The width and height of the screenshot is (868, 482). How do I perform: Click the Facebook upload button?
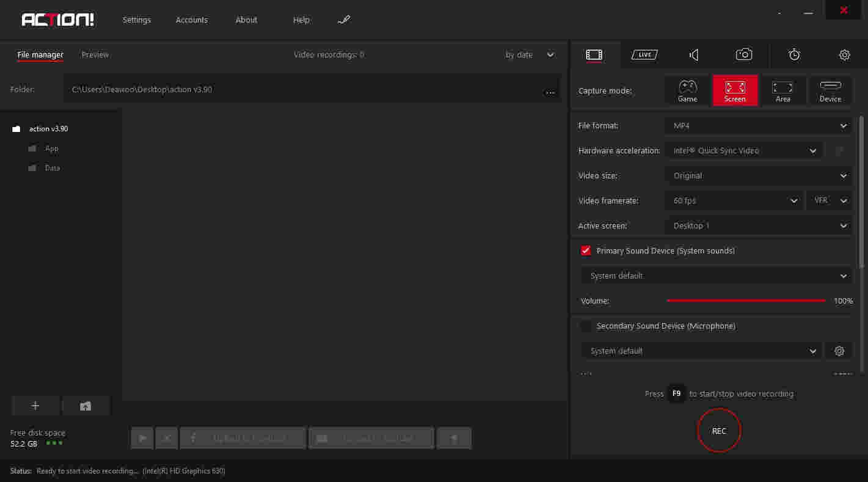pyautogui.click(x=243, y=438)
